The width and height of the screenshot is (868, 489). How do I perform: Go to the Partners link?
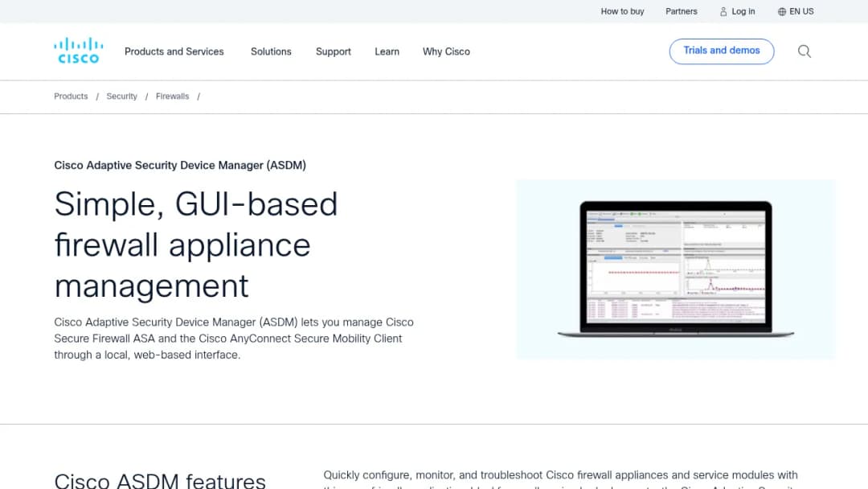pos(681,11)
